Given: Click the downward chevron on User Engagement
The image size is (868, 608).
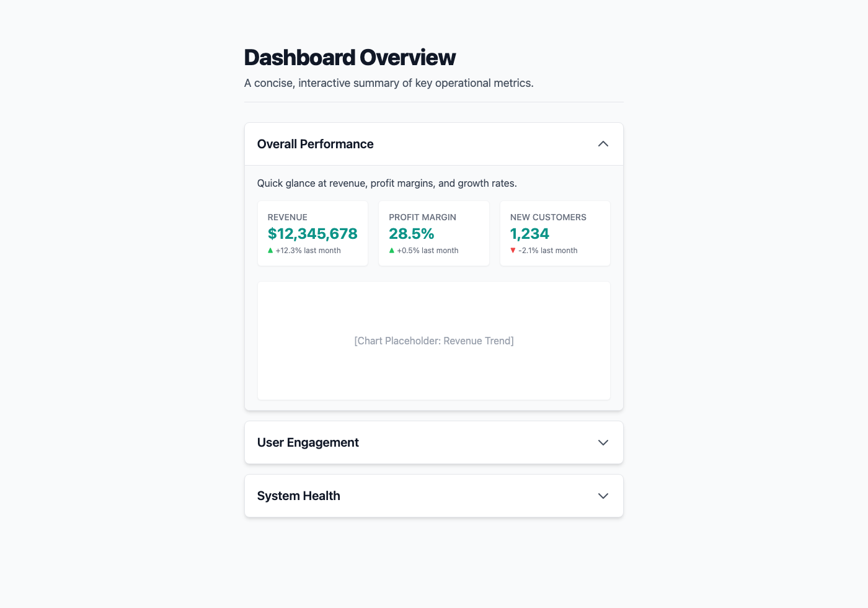Looking at the screenshot, I should pyautogui.click(x=603, y=442).
